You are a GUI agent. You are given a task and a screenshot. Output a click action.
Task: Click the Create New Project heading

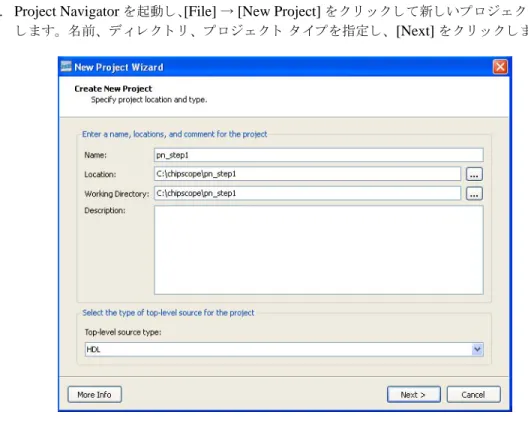pos(113,89)
